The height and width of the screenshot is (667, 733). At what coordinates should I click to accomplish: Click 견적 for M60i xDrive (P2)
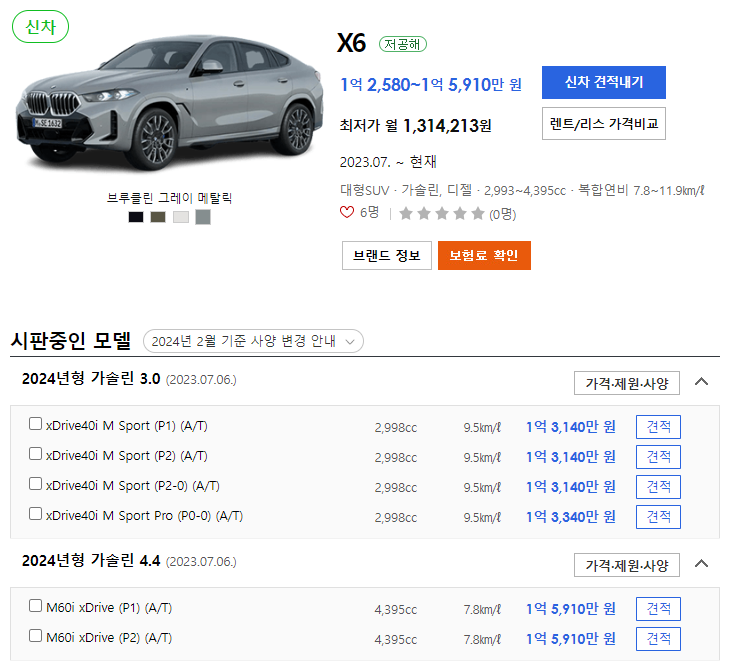click(658, 638)
